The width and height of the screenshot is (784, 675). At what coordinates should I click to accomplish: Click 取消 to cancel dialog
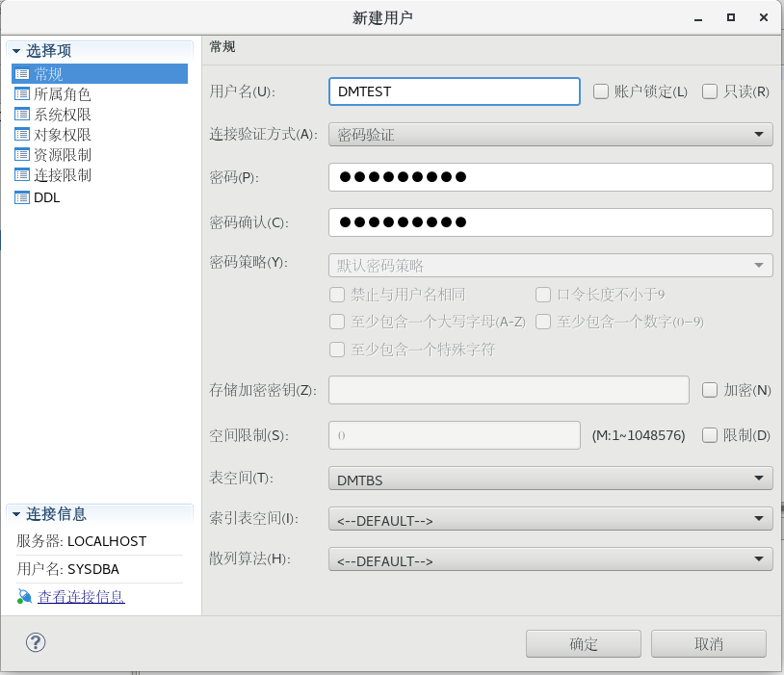click(x=709, y=643)
